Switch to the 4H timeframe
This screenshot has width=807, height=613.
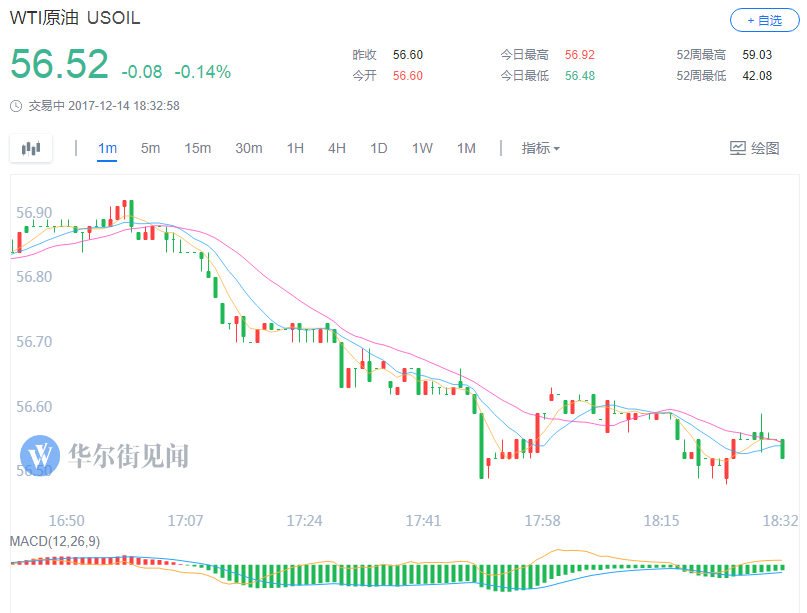pos(337,148)
